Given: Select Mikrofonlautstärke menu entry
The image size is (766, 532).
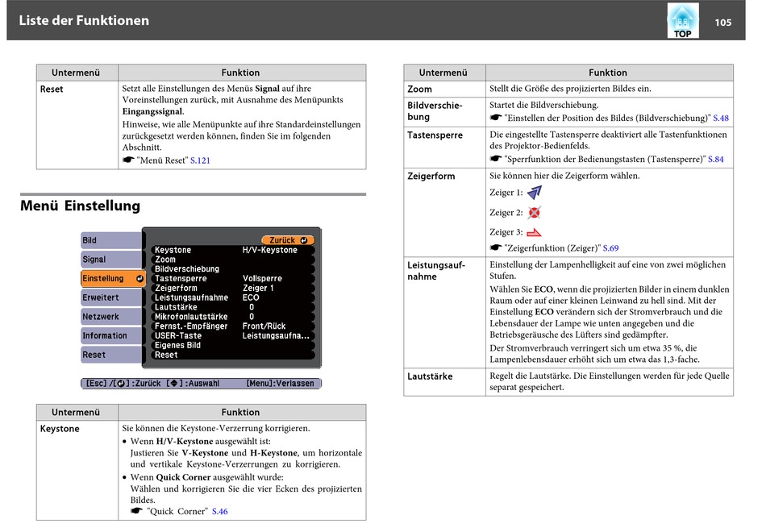Looking at the screenshot, I should 191,317.
